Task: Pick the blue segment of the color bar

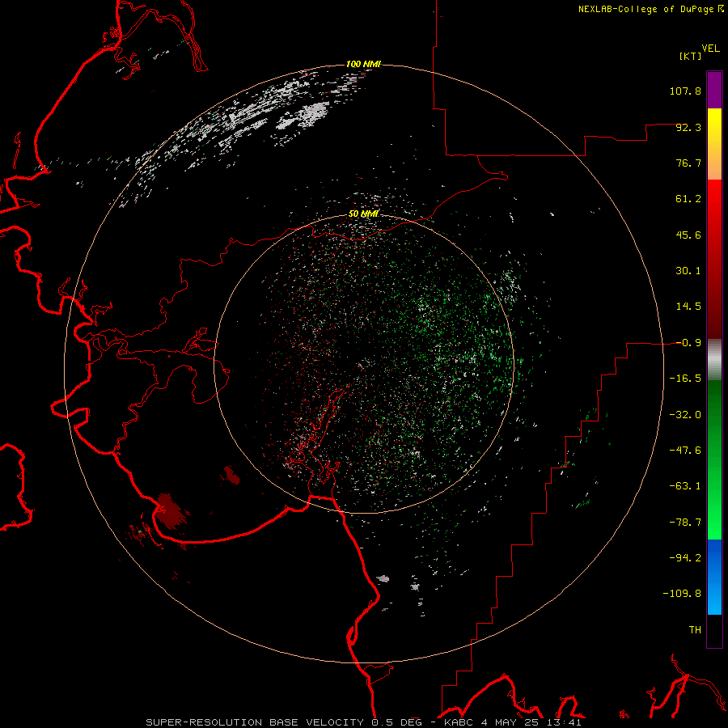Action: 714,577
